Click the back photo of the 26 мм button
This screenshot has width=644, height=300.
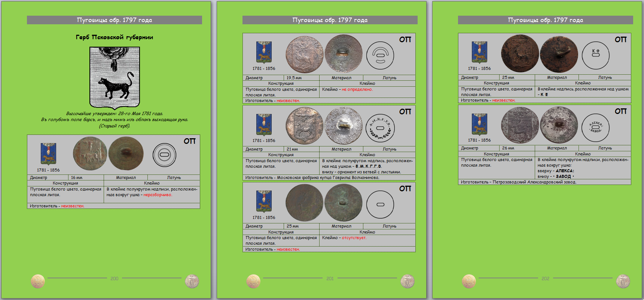pyautogui.click(x=559, y=125)
